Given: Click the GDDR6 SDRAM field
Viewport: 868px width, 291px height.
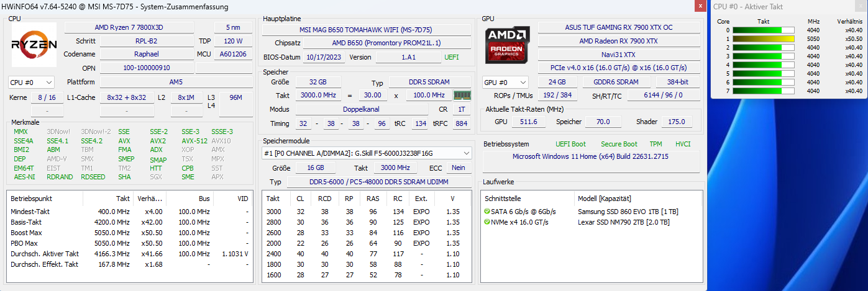Looking at the screenshot, I should (617, 82).
